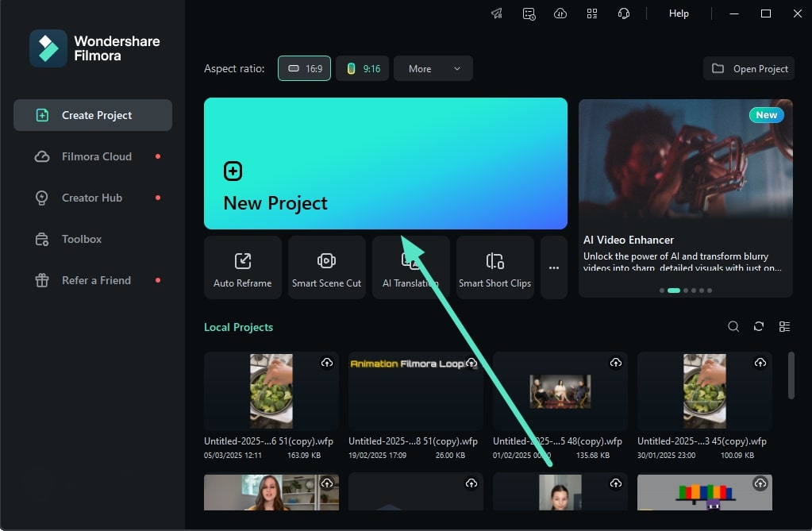Click date 05/03/2025 12:11 text
Screen dimensions: 812x531
[233, 456]
